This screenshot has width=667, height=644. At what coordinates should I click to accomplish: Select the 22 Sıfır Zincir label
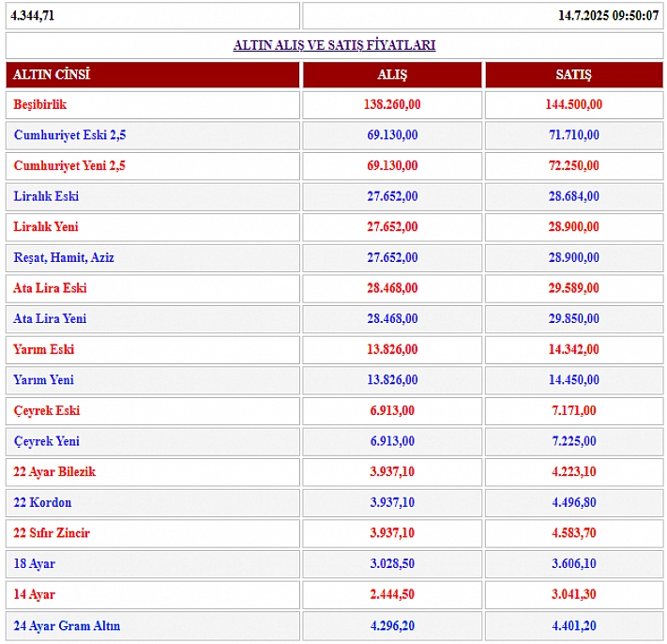coord(52,533)
